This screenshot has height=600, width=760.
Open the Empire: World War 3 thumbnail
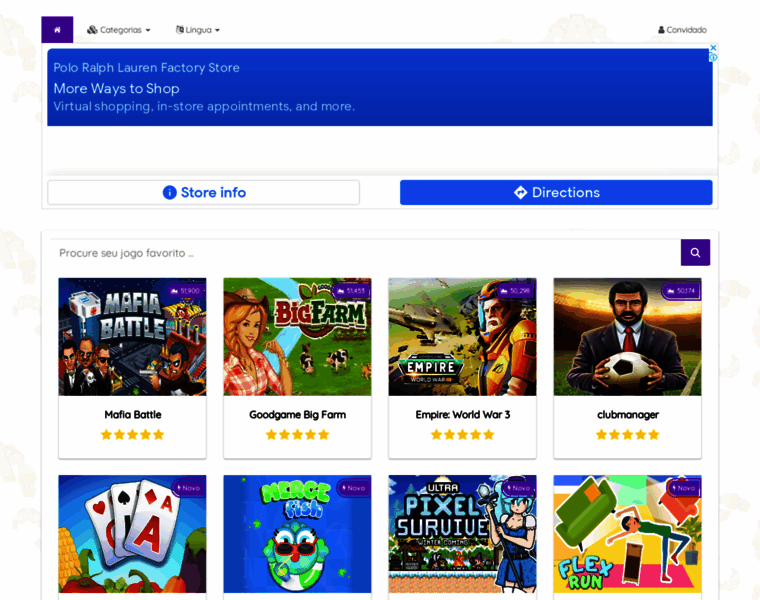462,337
